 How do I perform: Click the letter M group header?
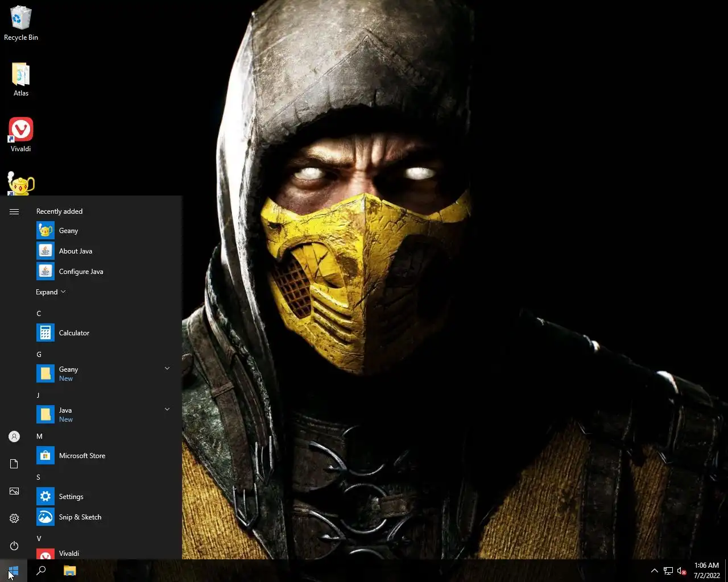39,436
